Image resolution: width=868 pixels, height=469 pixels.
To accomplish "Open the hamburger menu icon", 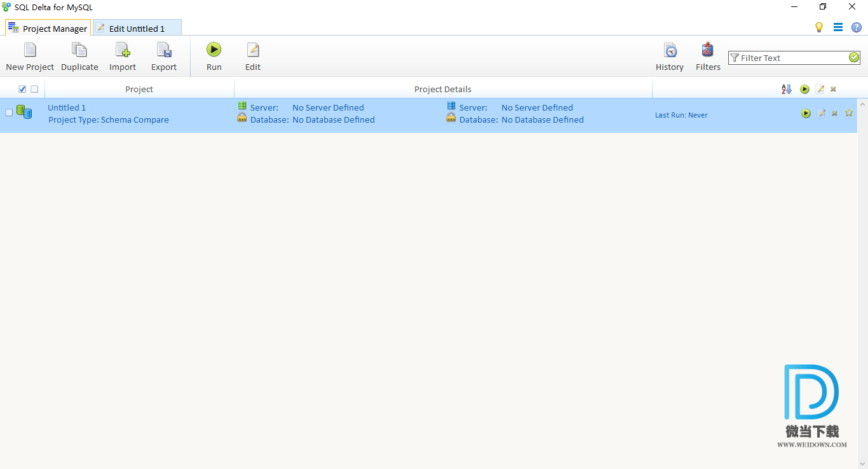I will tap(838, 27).
